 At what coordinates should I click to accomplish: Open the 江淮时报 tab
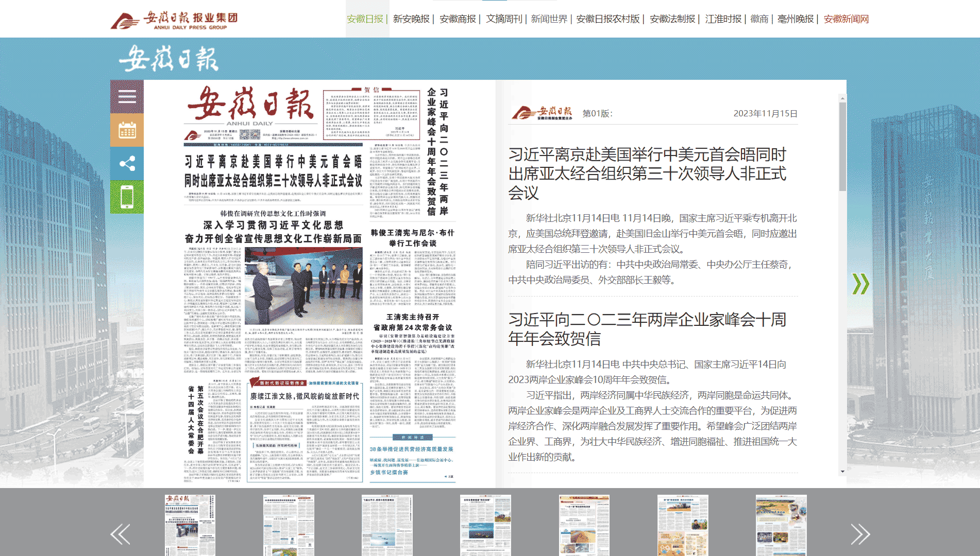(723, 19)
